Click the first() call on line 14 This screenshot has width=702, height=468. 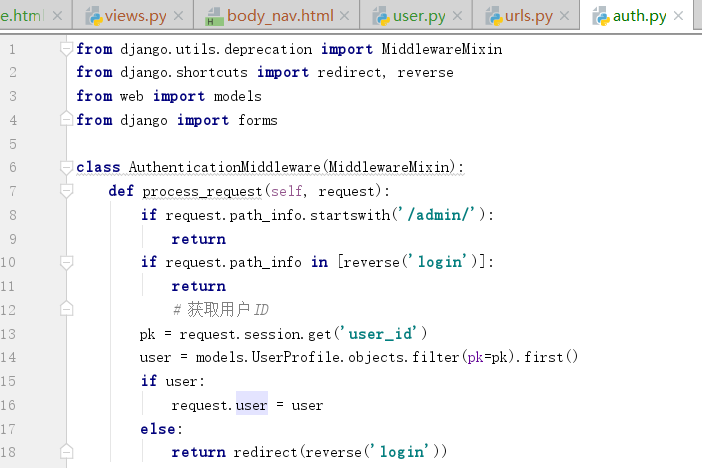551,357
